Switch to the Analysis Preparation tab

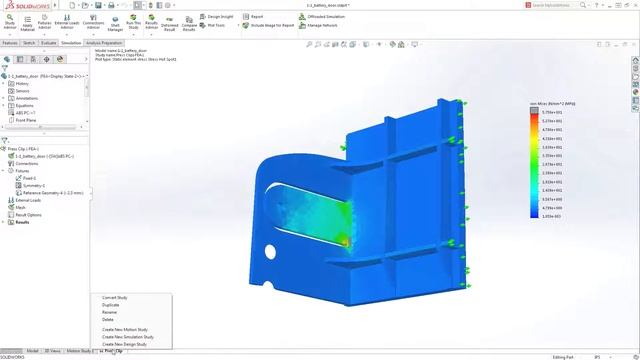pos(104,43)
